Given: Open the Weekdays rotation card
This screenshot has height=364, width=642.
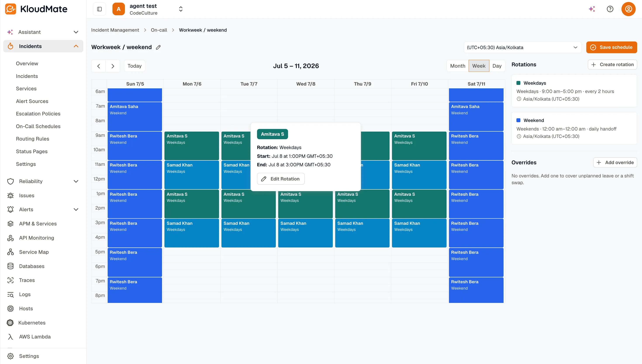Looking at the screenshot, I should tap(574, 91).
